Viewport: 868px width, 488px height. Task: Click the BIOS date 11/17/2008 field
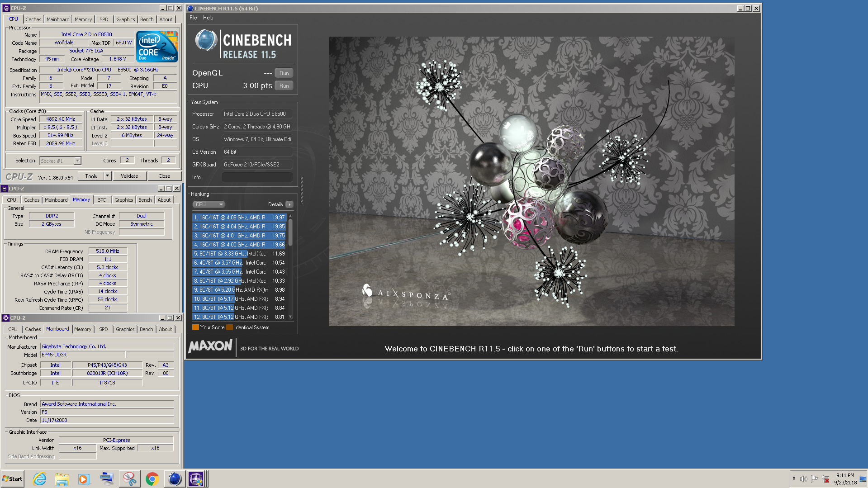click(107, 420)
